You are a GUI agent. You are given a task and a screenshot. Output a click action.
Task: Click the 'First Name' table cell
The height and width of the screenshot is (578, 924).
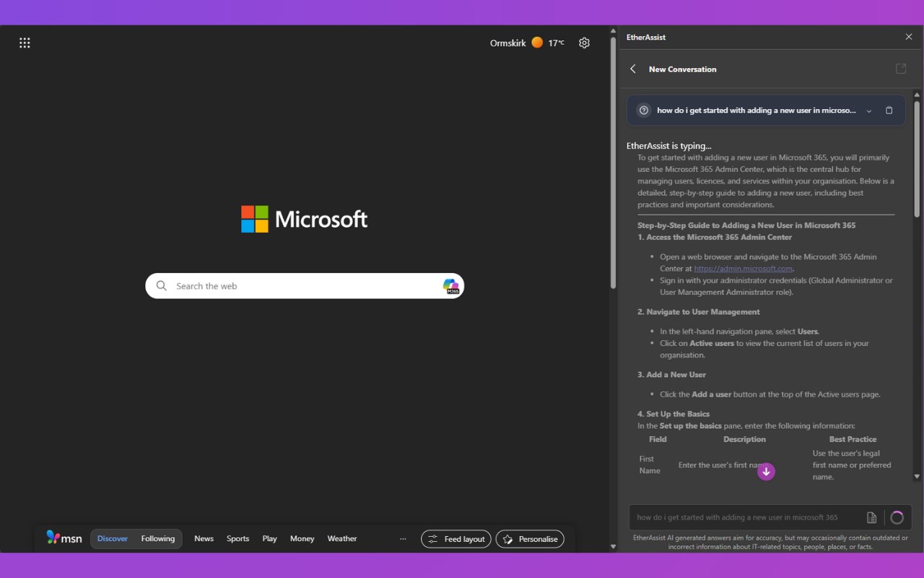point(650,465)
